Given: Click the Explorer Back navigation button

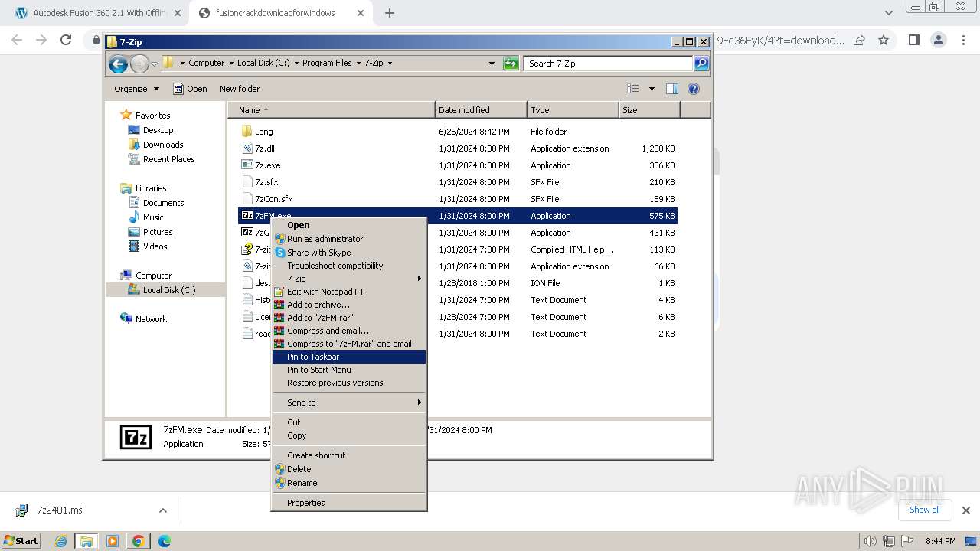Looking at the screenshot, I should pyautogui.click(x=118, y=64).
